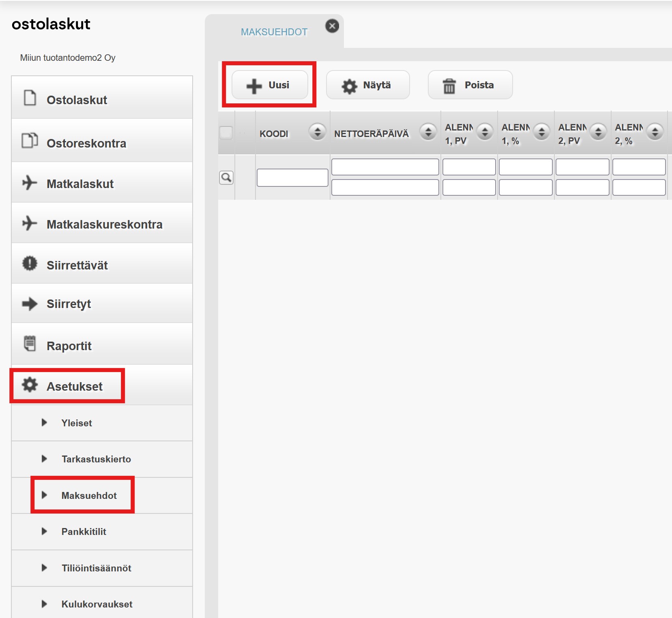Open the Yleiset settings submenu
672x618 pixels.
coord(102,423)
